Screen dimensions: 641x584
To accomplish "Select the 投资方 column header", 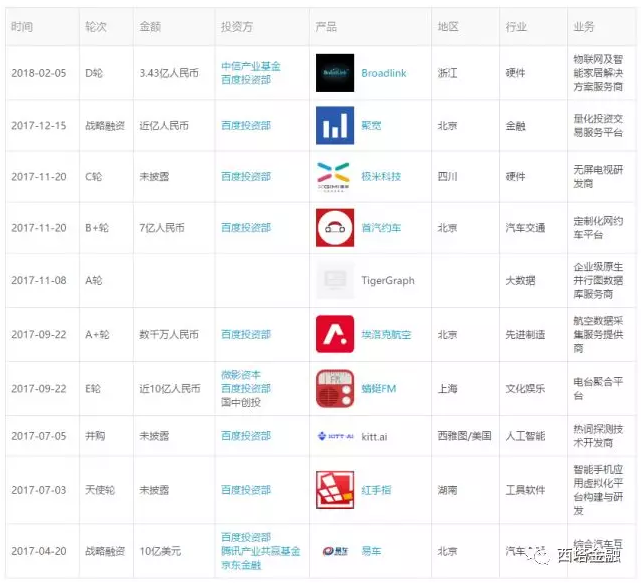I will coord(237,27).
